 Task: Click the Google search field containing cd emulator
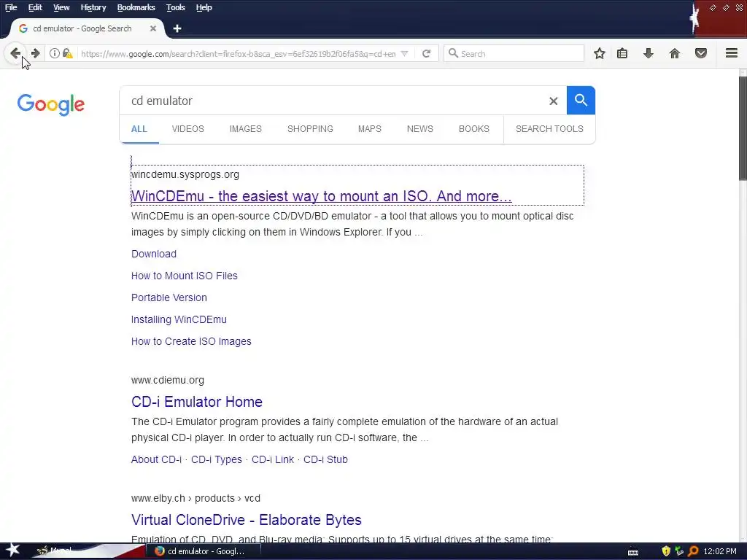(x=333, y=101)
